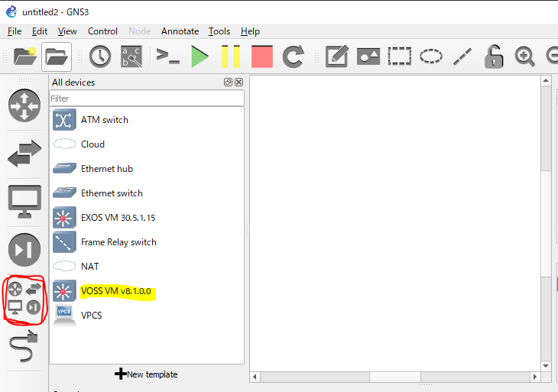Click the horizontal scrollbar left arrow

coord(255,377)
